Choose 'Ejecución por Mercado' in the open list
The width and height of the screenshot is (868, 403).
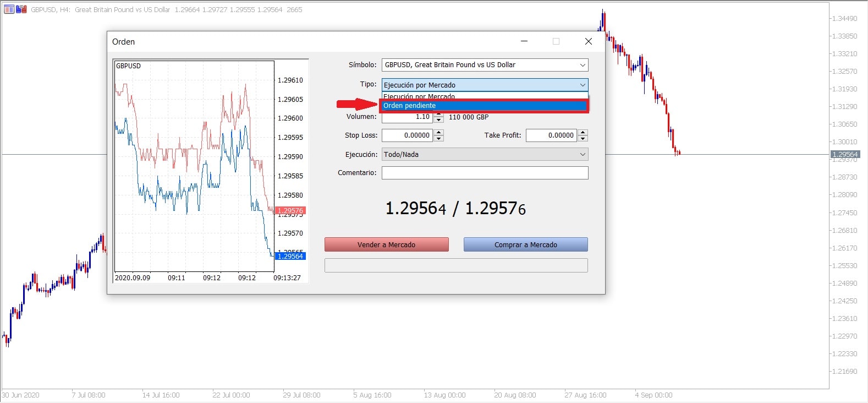(484, 96)
